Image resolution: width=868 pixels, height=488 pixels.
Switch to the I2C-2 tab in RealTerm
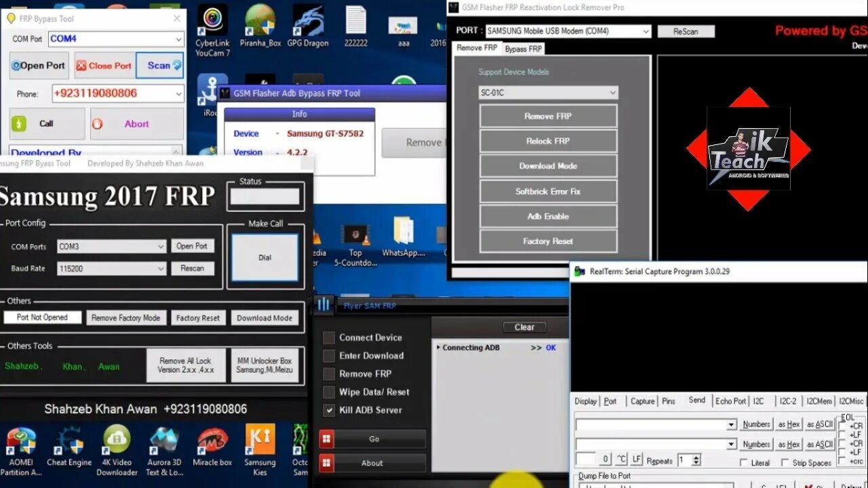[x=788, y=401]
